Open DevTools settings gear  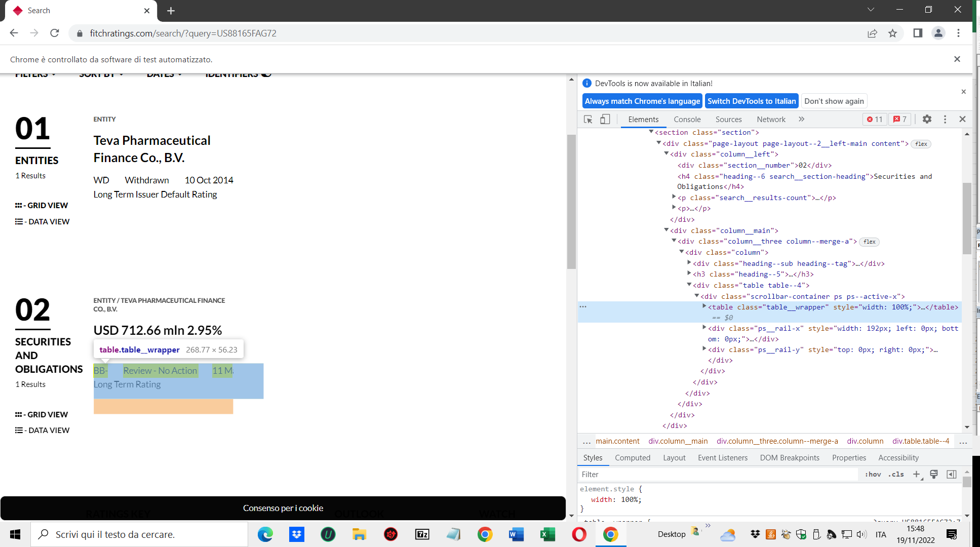coord(927,119)
